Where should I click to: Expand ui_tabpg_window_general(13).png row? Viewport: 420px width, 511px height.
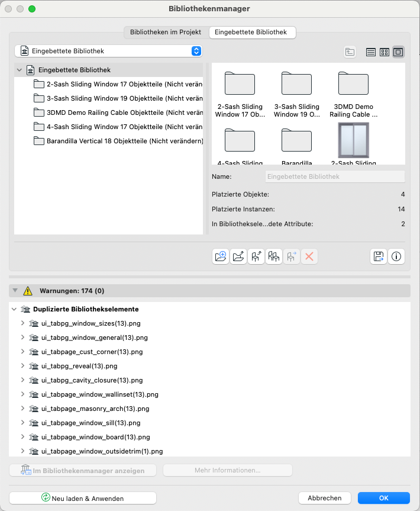pos(22,338)
